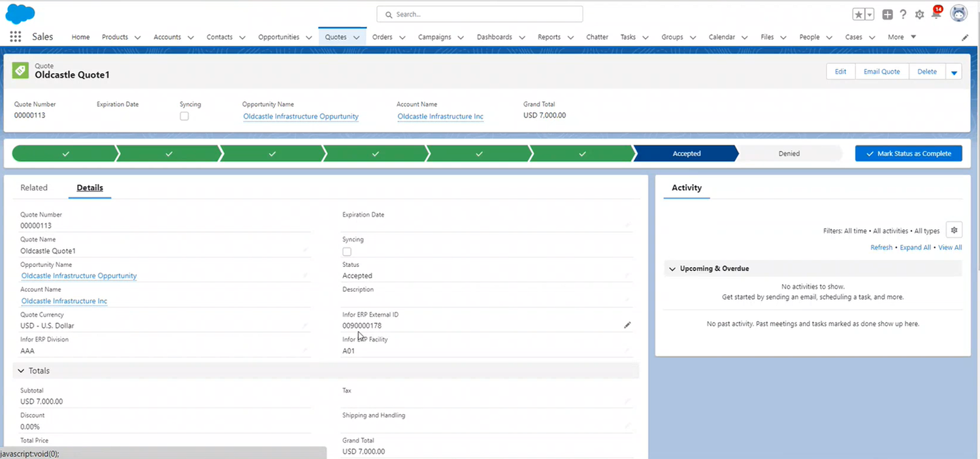980x459 pixels.
Task: Open activity timeline settings gear icon
Action: point(954,229)
